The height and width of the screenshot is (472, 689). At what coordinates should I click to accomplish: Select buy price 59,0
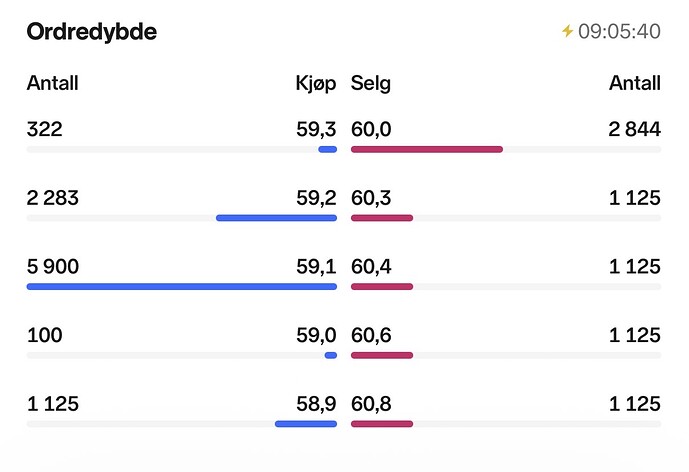pyautogui.click(x=316, y=335)
